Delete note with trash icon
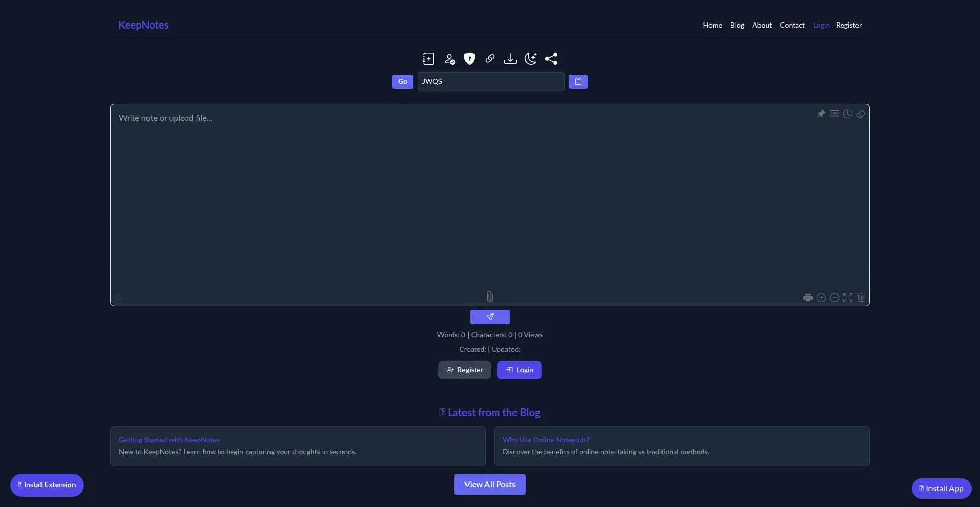This screenshot has height=507, width=980. (861, 298)
